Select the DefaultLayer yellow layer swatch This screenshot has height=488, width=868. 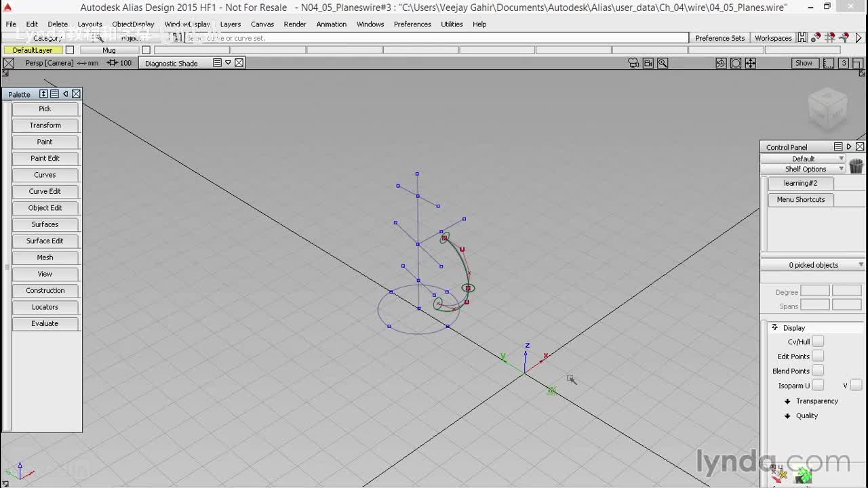(33, 50)
